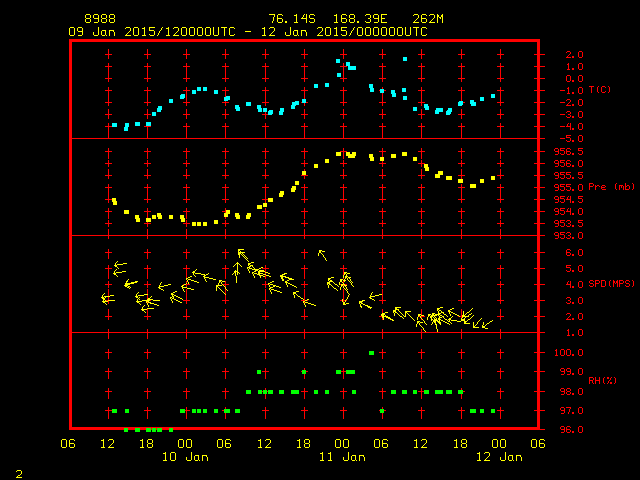Click the 10 Jan date label
The width and height of the screenshot is (640, 480).
coord(185,457)
